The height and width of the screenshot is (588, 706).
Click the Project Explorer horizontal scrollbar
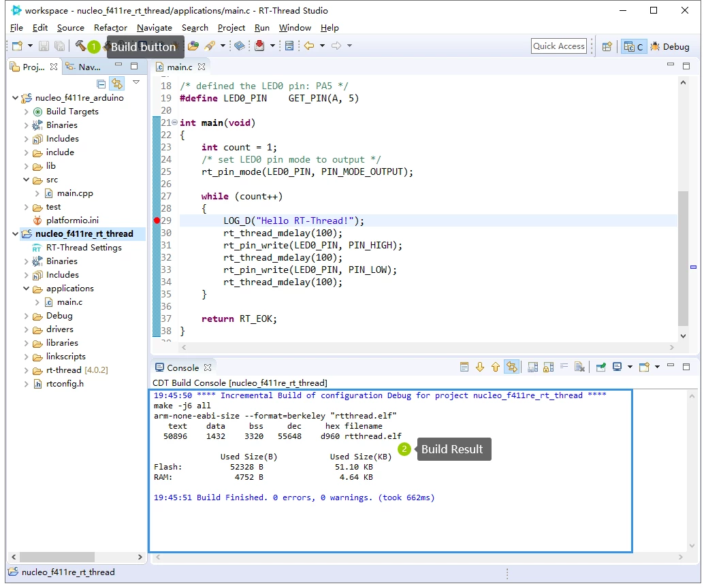tap(57, 557)
